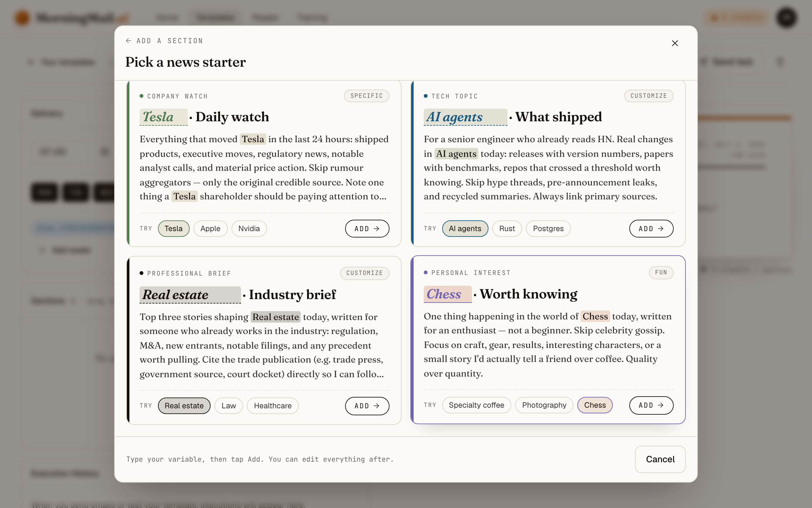Select the Specialty coffee suggestion chip

pos(476,405)
